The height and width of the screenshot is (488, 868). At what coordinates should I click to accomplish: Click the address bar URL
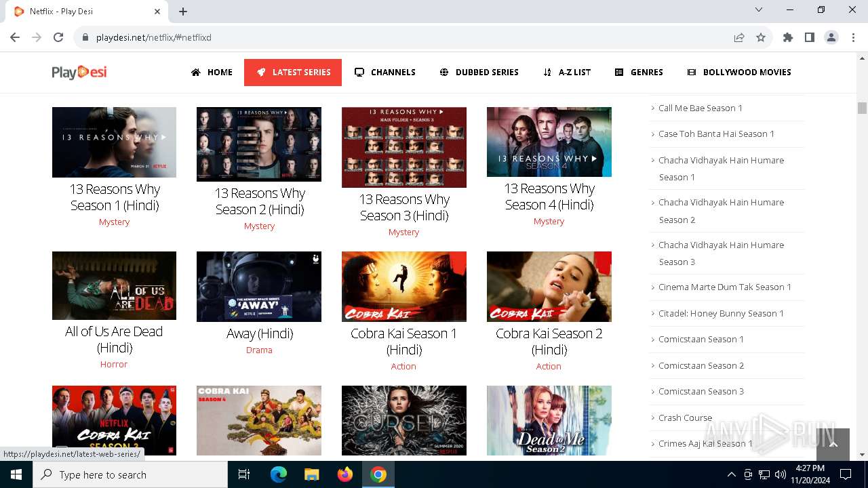154,37
